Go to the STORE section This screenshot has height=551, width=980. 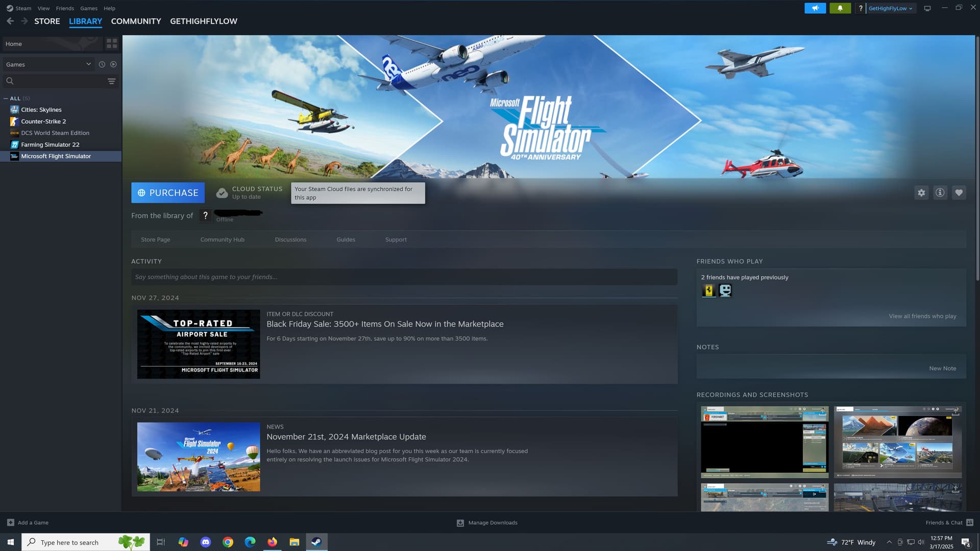coord(47,21)
